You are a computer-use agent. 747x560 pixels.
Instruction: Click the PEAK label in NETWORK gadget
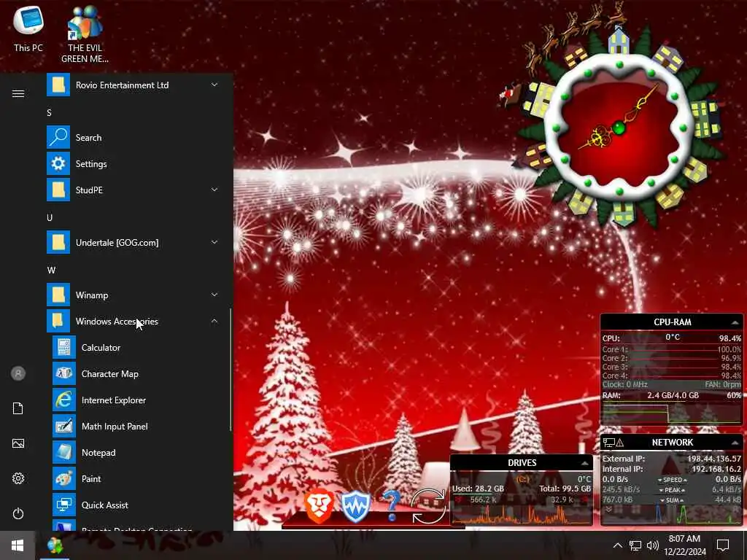[672, 489]
